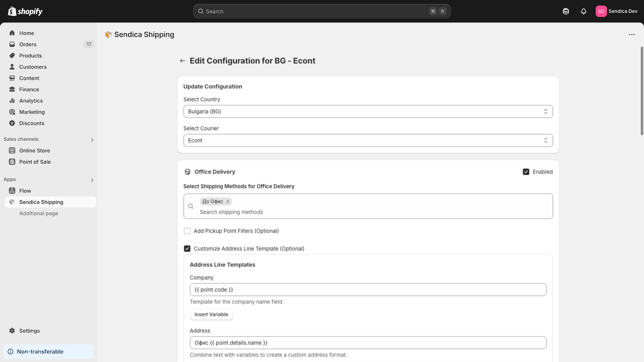Click the Settings gear icon in sidebar

pyautogui.click(x=12, y=331)
